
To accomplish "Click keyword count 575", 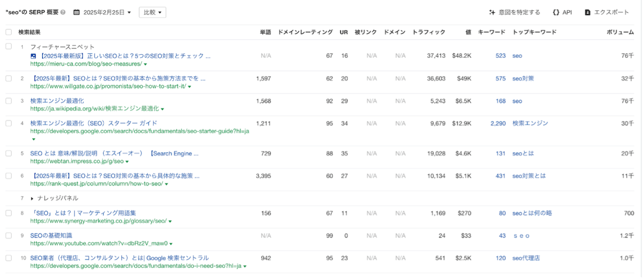I will [x=500, y=79].
